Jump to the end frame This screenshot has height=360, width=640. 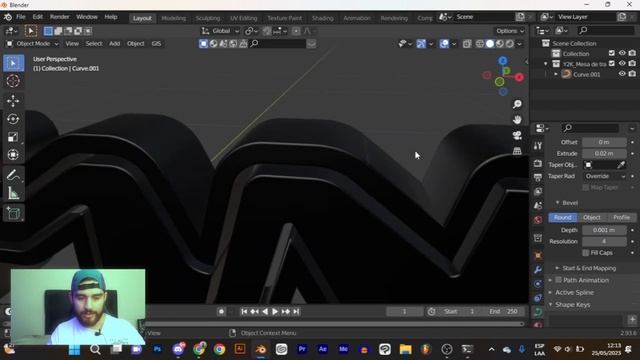coord(296,311)
